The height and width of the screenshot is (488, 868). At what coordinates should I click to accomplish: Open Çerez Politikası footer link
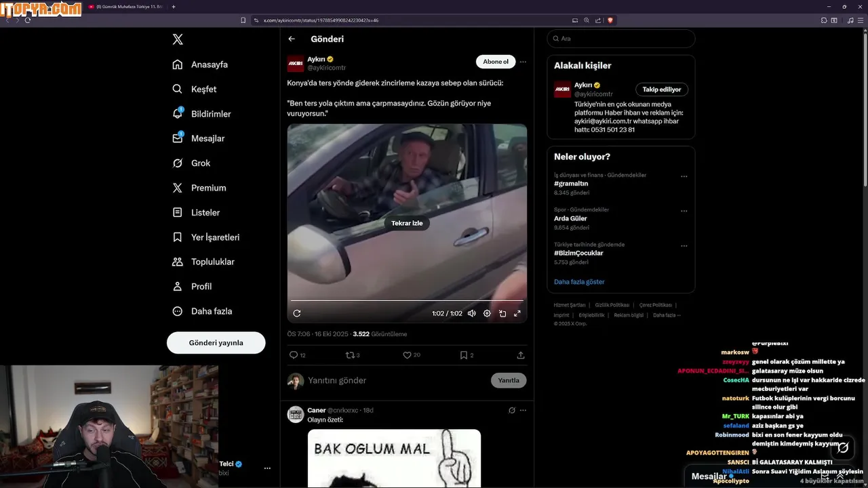(656, 305)
